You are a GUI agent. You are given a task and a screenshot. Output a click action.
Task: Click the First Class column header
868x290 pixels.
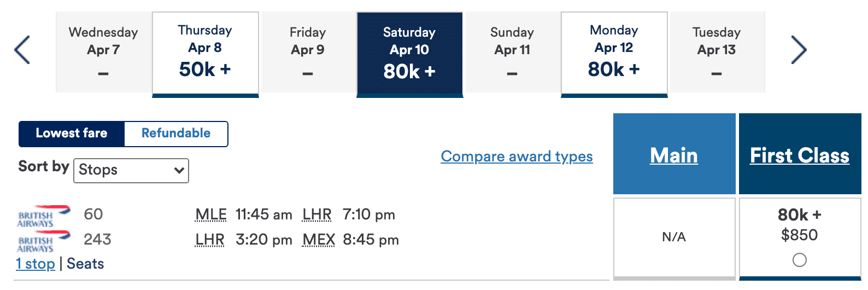[800, 155]
